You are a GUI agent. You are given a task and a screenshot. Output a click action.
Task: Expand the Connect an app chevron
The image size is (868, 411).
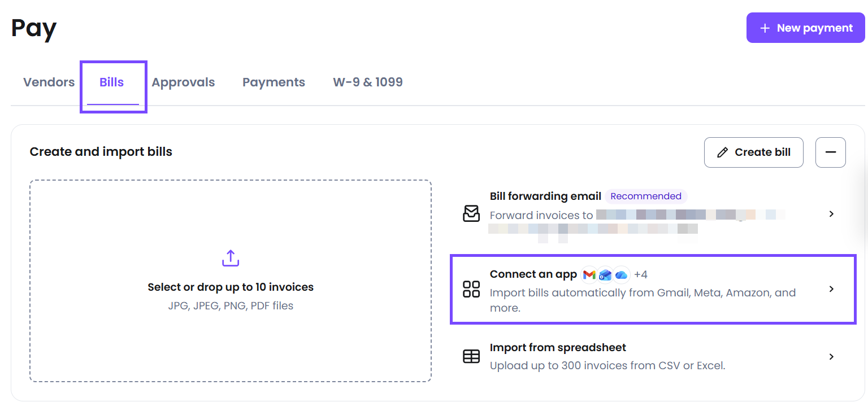[831, 289]
